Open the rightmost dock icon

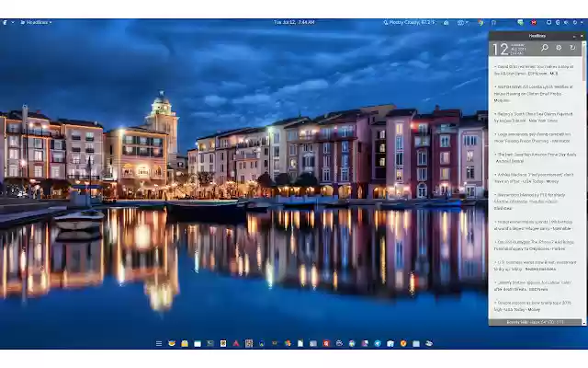(429, 343)
